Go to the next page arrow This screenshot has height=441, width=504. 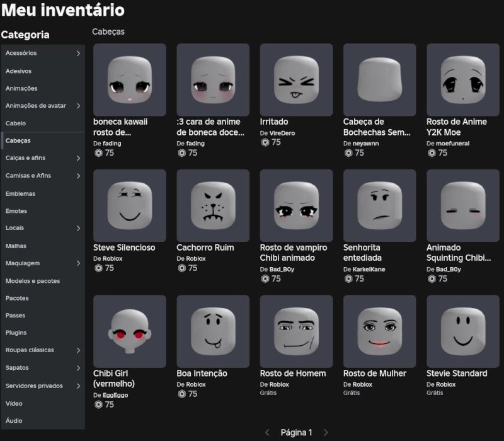[x=325, y=432]
